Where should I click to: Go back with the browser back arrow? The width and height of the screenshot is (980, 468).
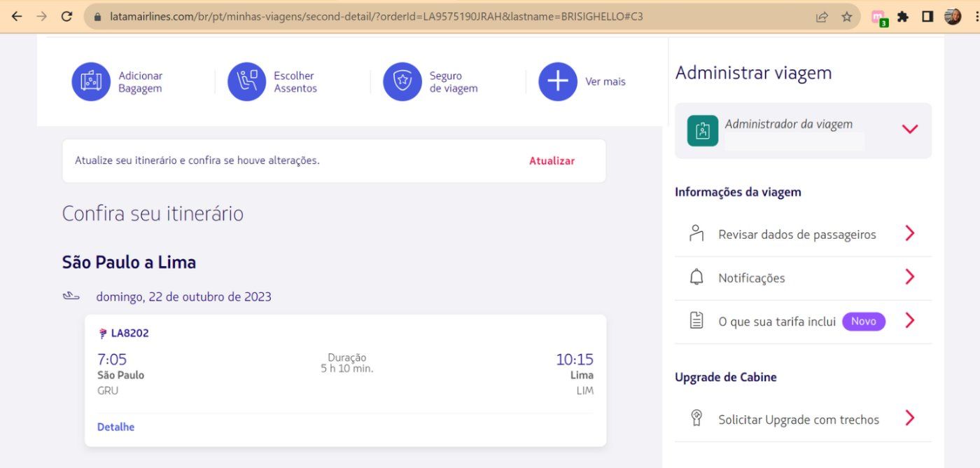[x=17, y=16]
